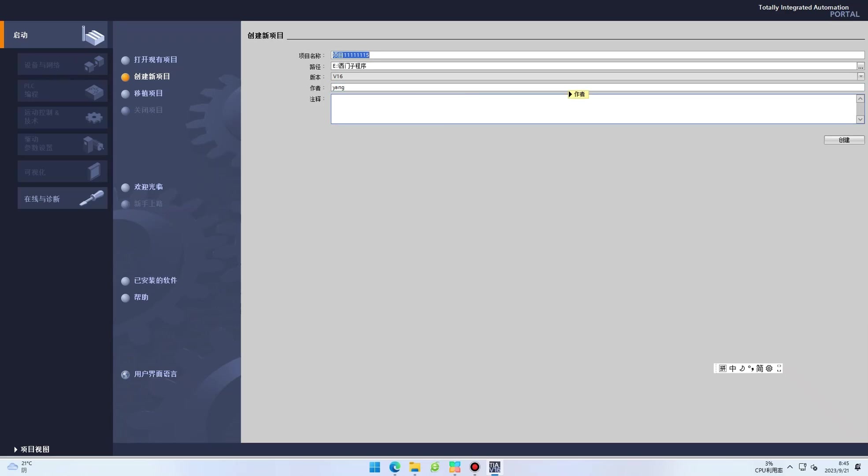Toggle IME punctuation mode icon

[751, 368]
